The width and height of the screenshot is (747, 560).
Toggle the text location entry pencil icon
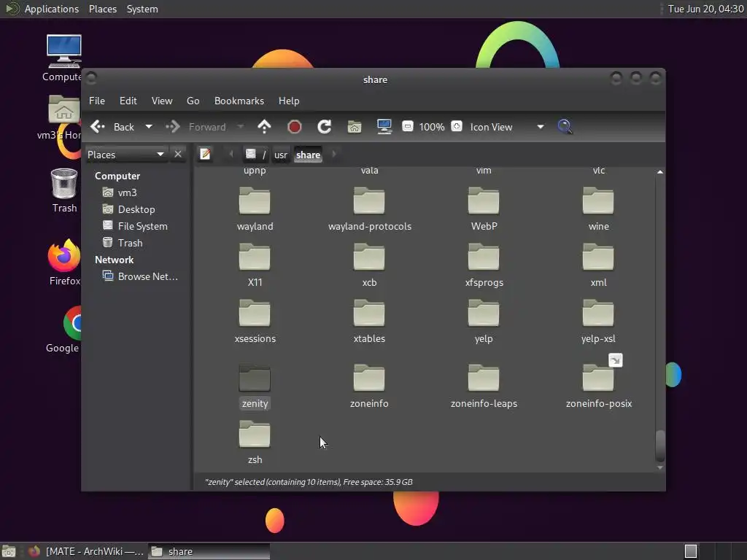click(205, 155)
